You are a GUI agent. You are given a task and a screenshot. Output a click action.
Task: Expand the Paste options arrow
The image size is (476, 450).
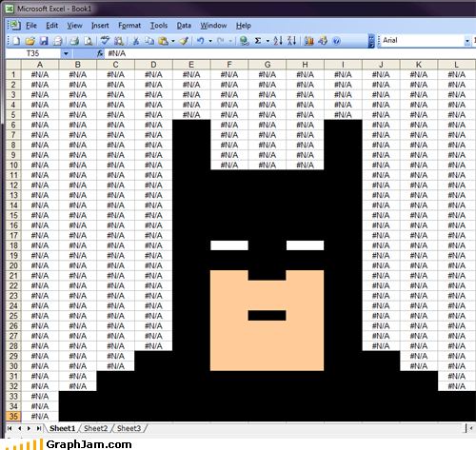173,41
